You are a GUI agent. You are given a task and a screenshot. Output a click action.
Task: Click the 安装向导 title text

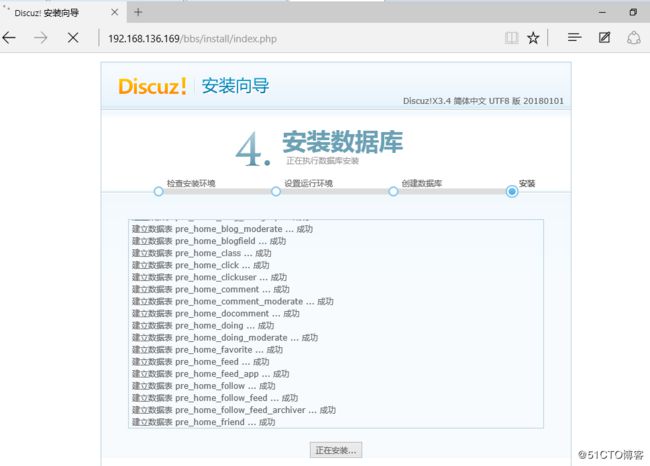point(235,86)
